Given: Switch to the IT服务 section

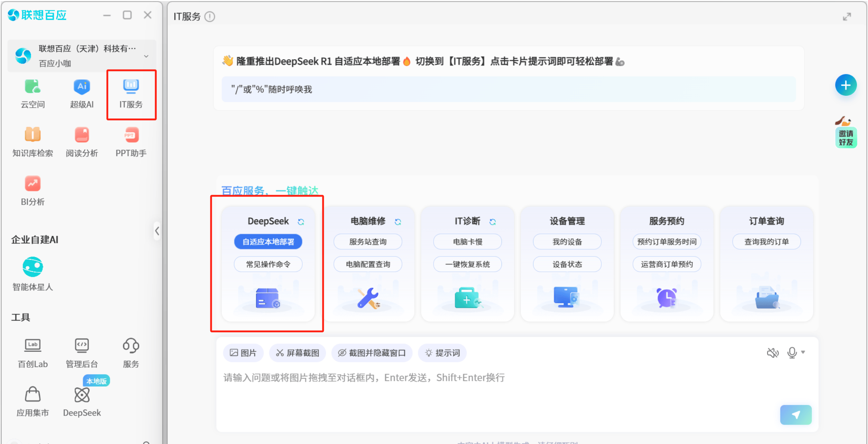Looking at the screenshot, I should click(x=131, y=94).
